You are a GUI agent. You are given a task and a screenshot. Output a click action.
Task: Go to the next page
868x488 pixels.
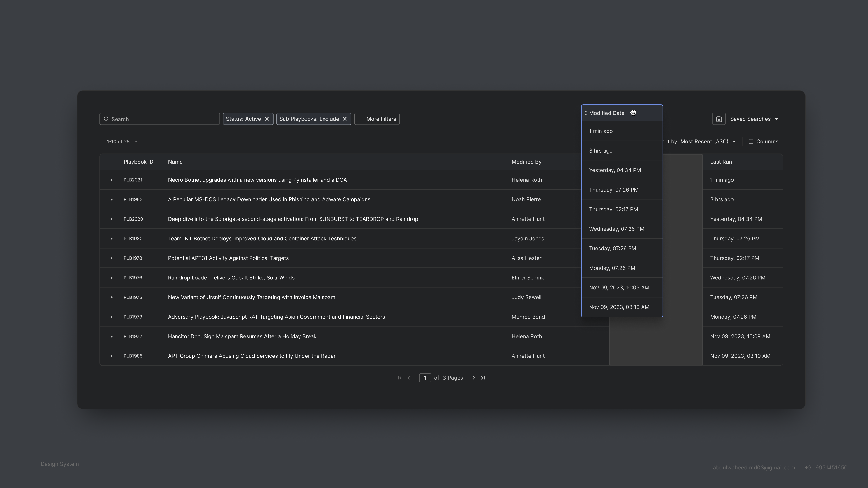click(474, 378)
